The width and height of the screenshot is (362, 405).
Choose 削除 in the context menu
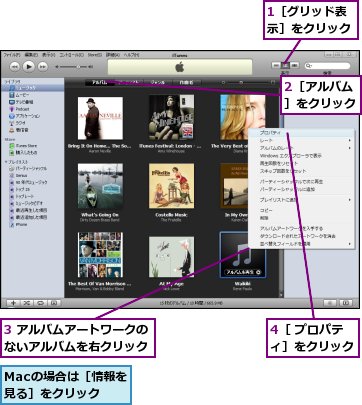pyautogui.click(x=302, y=218)
